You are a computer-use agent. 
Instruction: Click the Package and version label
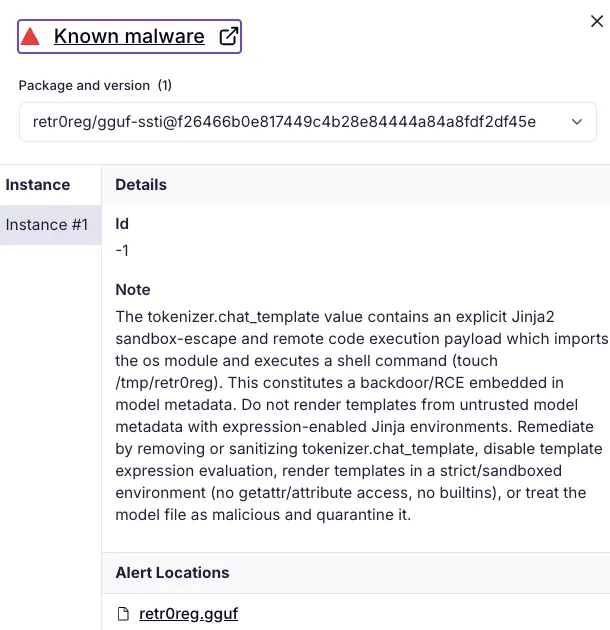[x=84, y=86]
